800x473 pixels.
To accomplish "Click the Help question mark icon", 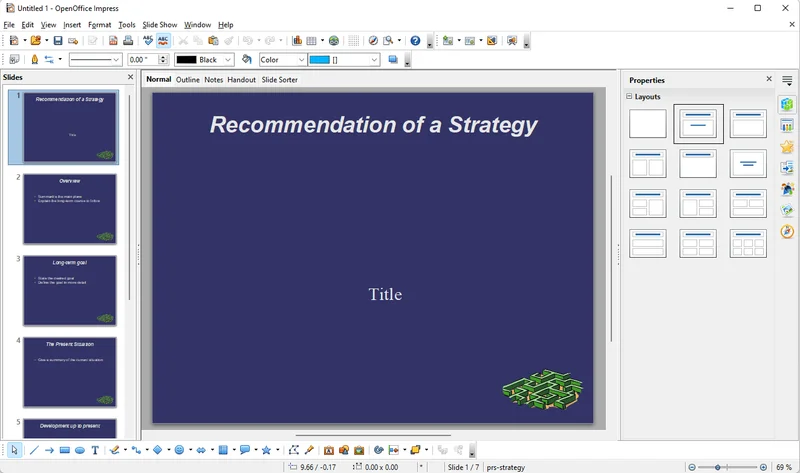I will pyautogui.click(x=415, y=41).
